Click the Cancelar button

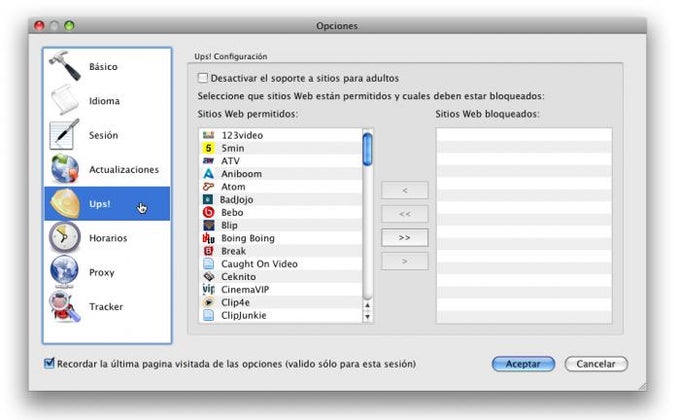click(596, 364)
